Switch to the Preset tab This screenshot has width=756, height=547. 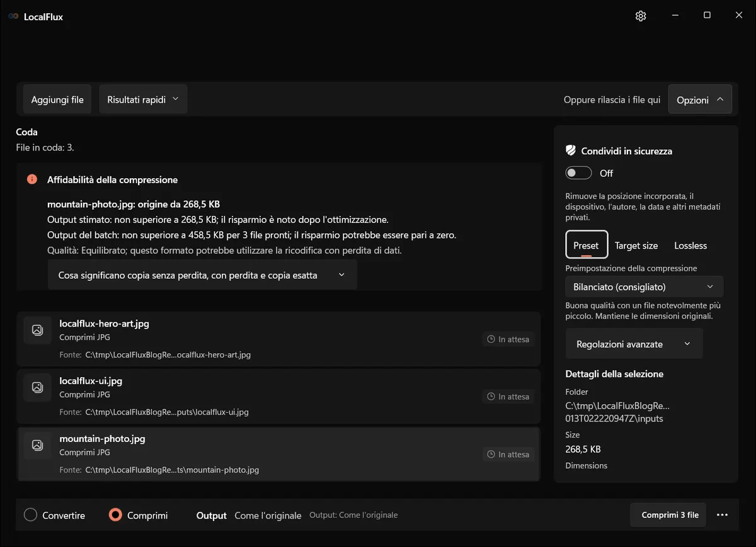click(586, 245)
